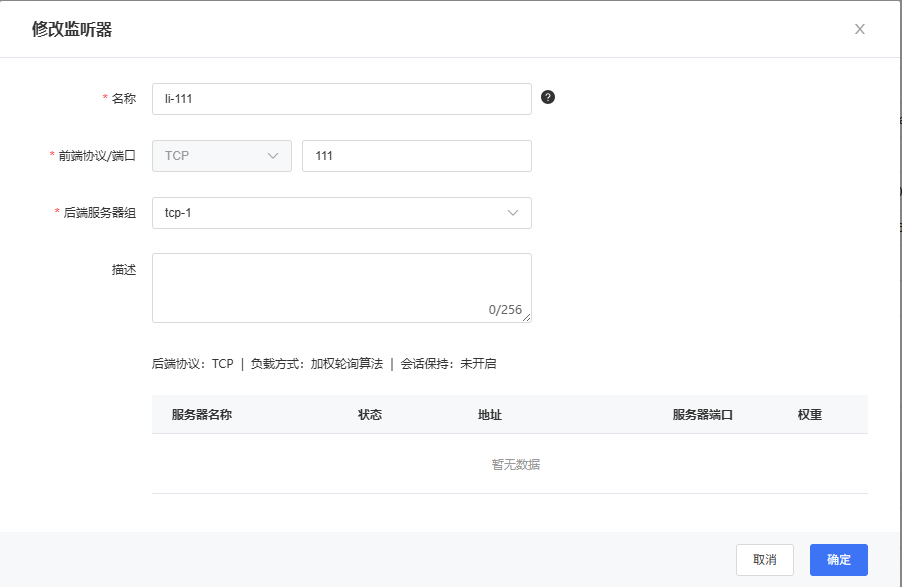The width and height of the screenshot is (902, 587).
Task: Click the 前端协议/端口 field label
Action: point(97,156)
